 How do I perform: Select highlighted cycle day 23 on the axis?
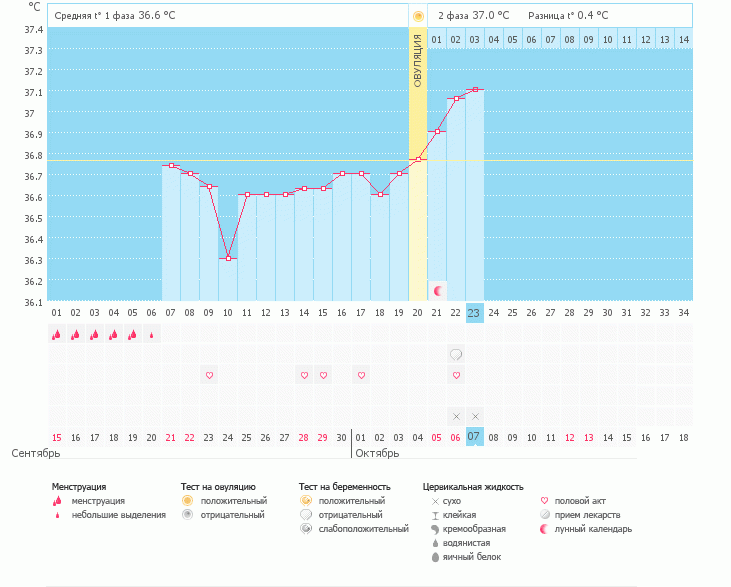tap(475, 313)
